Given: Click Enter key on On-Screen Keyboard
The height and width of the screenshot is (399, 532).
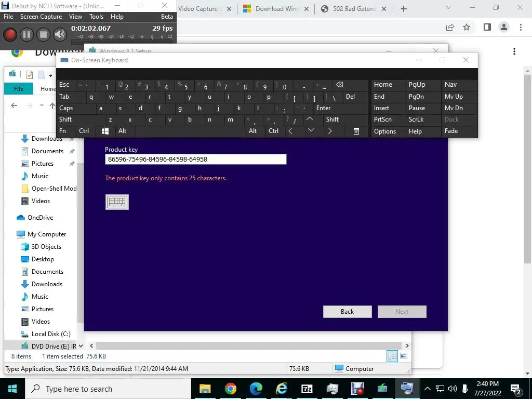Looking at the screenshot, I should coord(341,108).
